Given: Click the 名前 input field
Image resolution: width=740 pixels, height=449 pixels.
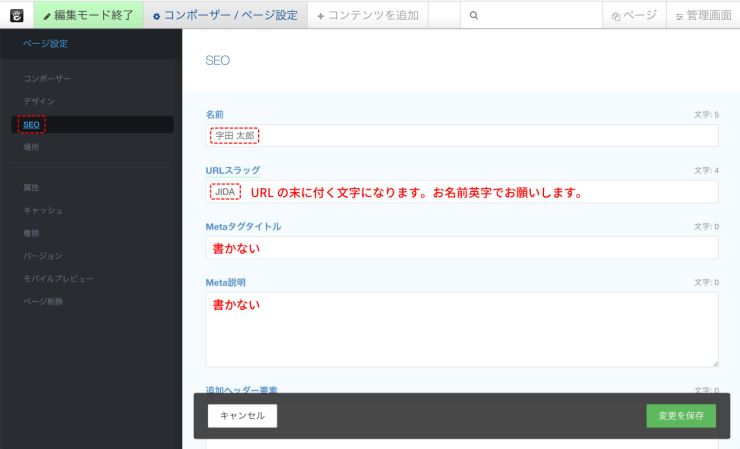Looking at the screenshot, I should click(x=462, y=136).
